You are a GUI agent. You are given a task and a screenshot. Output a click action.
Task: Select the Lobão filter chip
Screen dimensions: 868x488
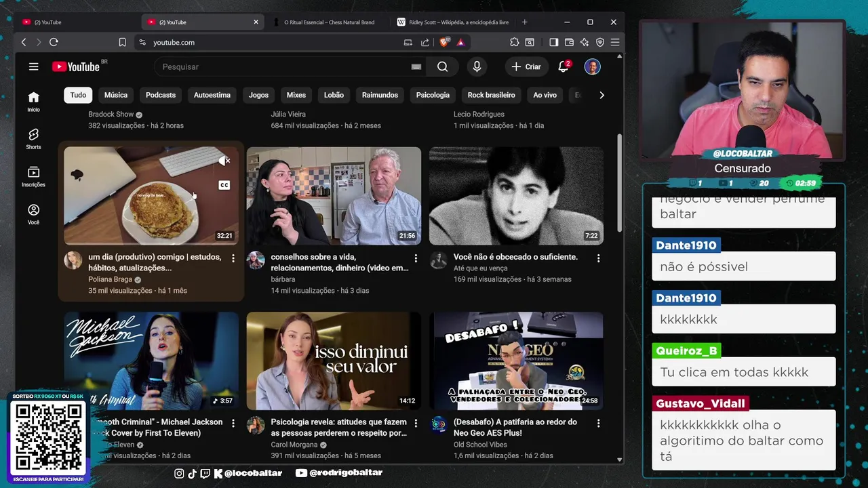(x=334, y=95)
